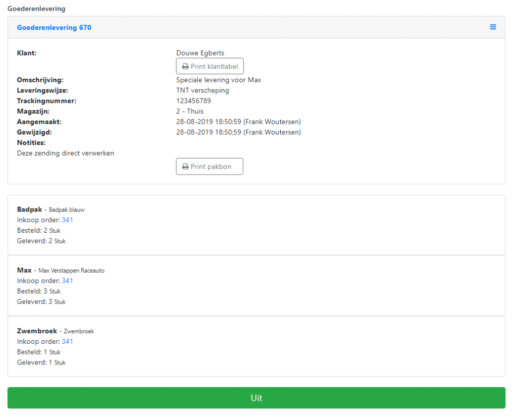Click the warehouse value '2 - Thuis'
The image size is (517, 420).
pos(190,111)
